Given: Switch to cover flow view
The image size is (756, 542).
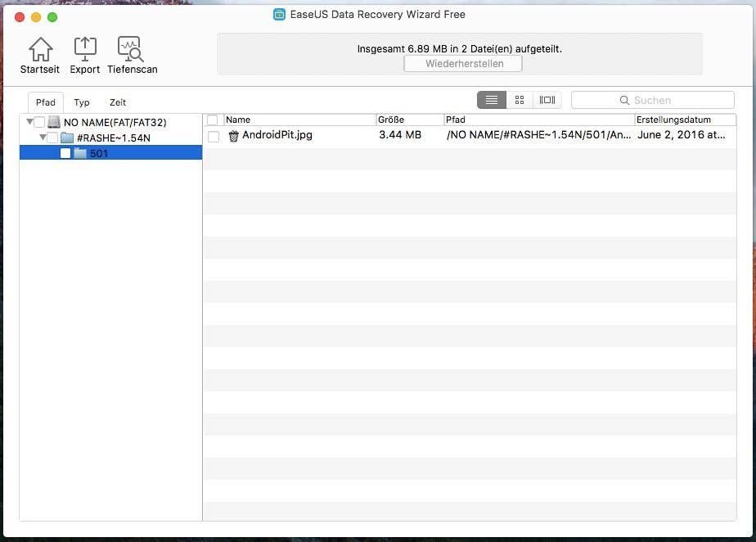Looking at the screenshot, I should click(x=547, y=99).
